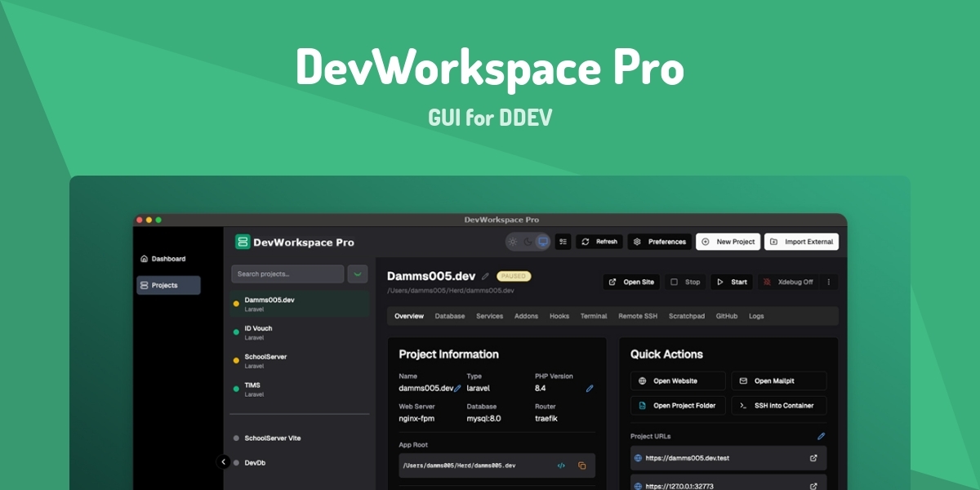This screenshot has width=980, height=490.
Task: Create a New Project
Action: click(x=728, y=242)
